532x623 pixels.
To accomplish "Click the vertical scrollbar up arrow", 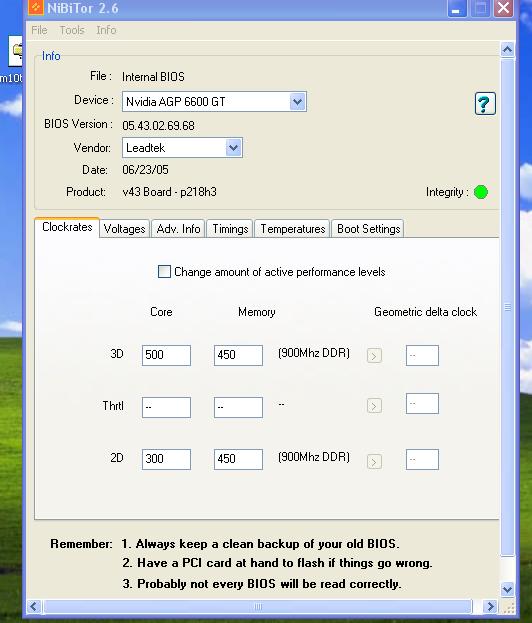I will 507,50.
